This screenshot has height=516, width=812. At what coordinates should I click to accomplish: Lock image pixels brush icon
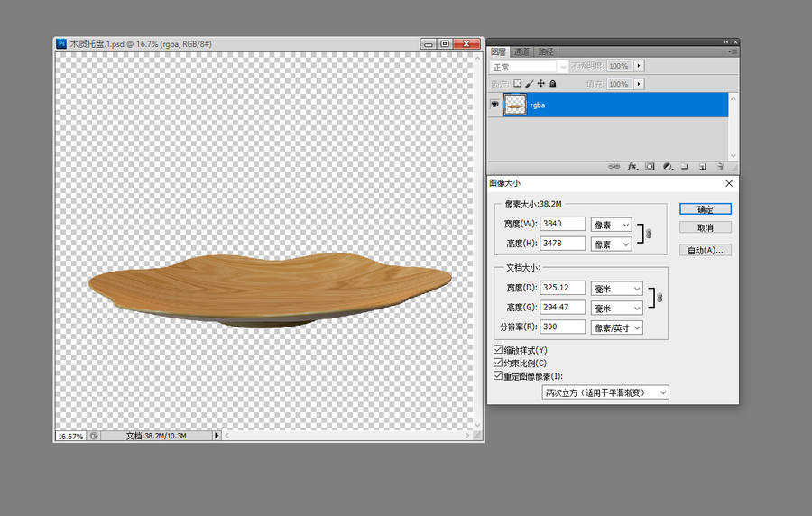point(530,83)
